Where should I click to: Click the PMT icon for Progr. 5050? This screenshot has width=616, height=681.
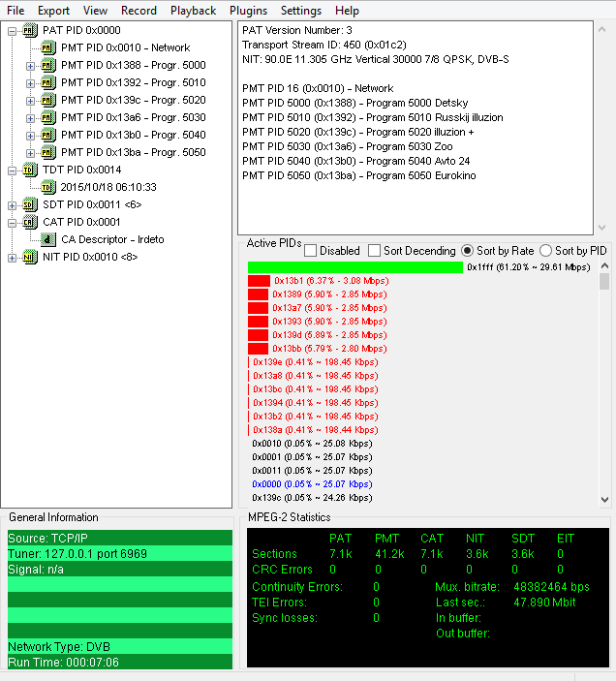pyautogui.click(x=47, y=152)
